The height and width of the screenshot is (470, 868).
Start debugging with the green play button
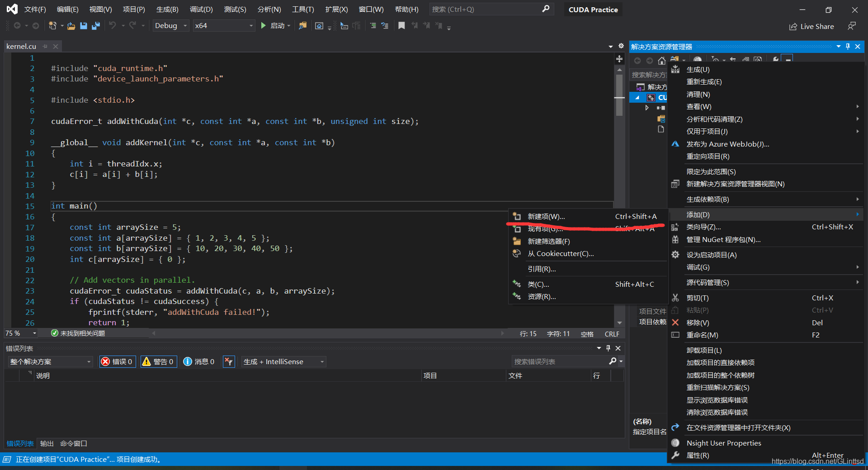264,26
